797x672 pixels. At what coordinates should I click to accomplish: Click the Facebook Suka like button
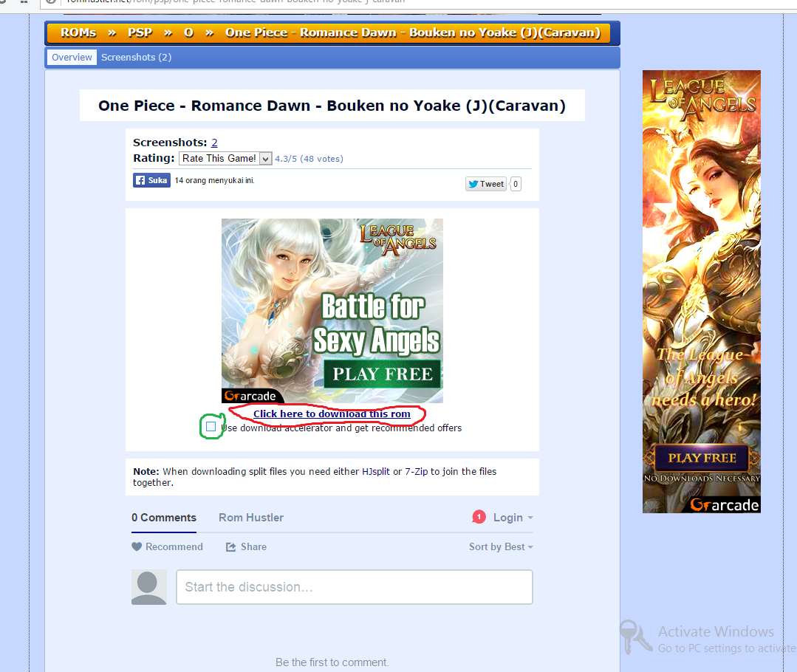point(151,180)
